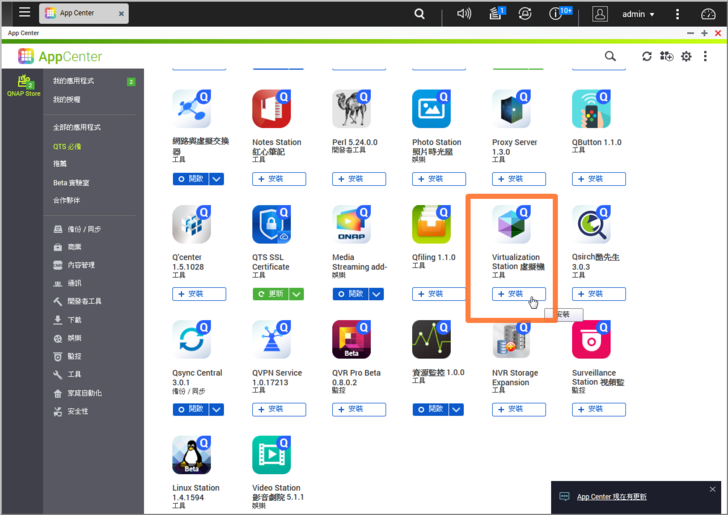Open the Qsync Central app icon

192,339
